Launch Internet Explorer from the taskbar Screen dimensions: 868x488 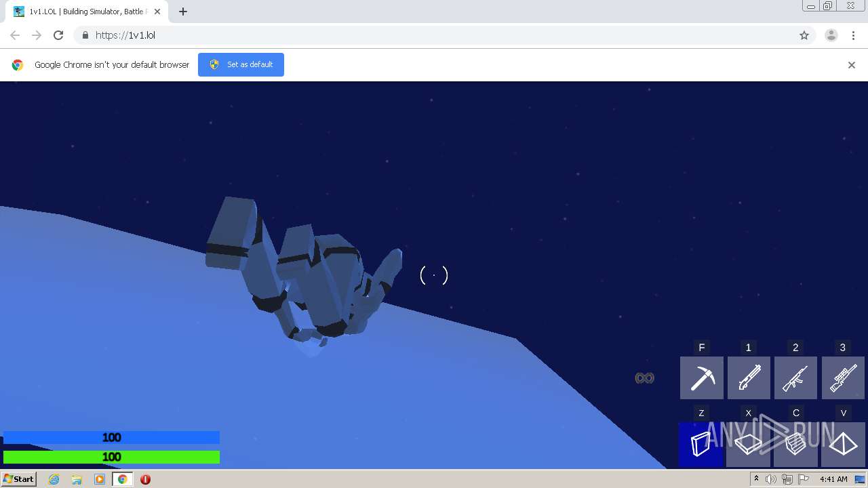[54, 479]
